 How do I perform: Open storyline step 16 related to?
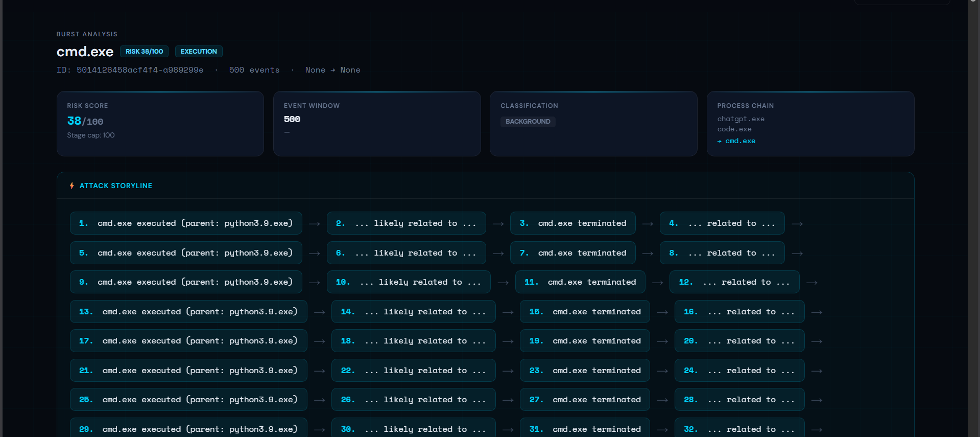pyautogui.click(x=739, y=312)
